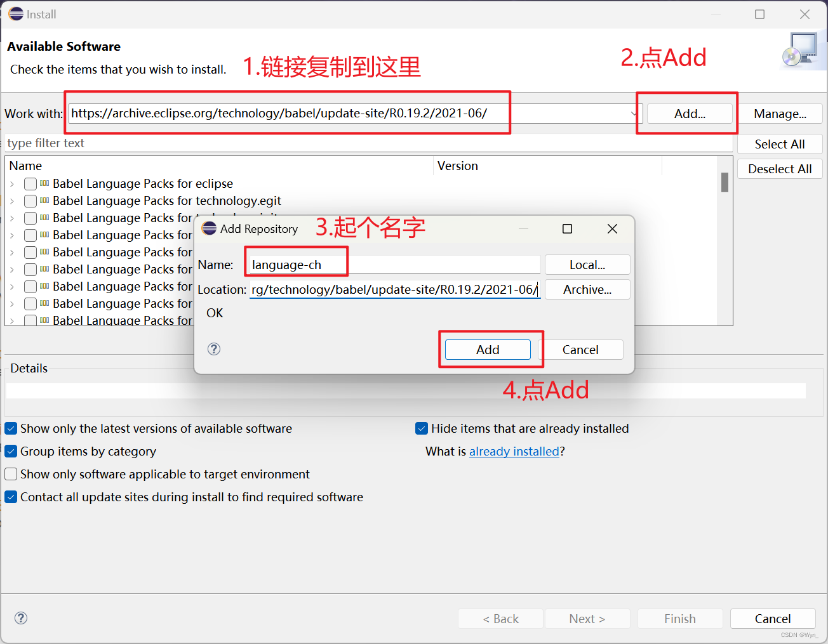
Task: Cancel the Add Repository dialog
Action: pyautogui.click(x=580, y=350)
